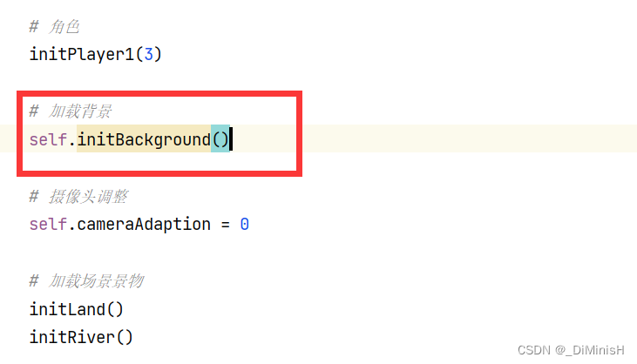
Task: Click 'self' keyword before cameraAdaption
Action: click(x=48, y=225)
